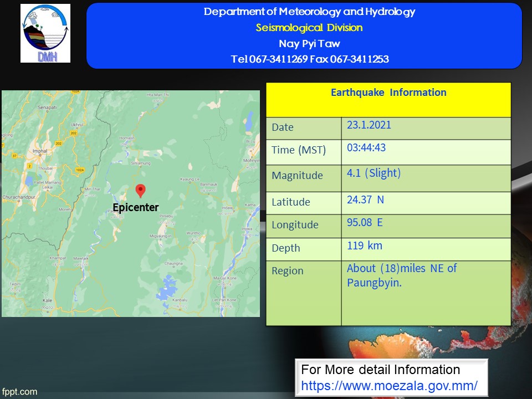This screenshot has height=399, width=532.
Task: Click the 'Nay Pyi Taw' line
Action: 309,43
